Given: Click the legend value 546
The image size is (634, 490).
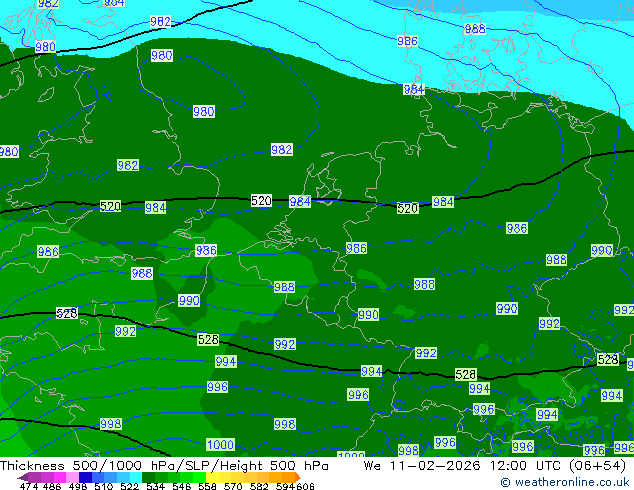Looking at the screenshot, I should point(182,487).
